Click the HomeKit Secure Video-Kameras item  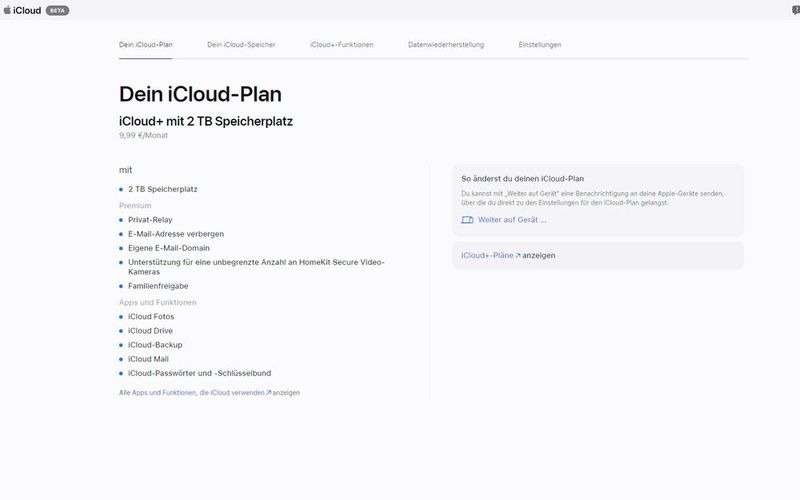tap(256, 267)
